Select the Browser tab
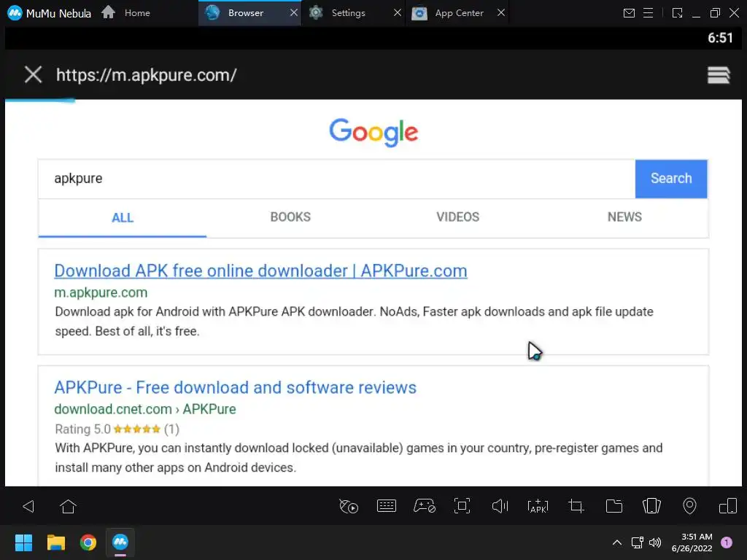The width and height of the screenshot is (747, 560). (x=245, y=13)
